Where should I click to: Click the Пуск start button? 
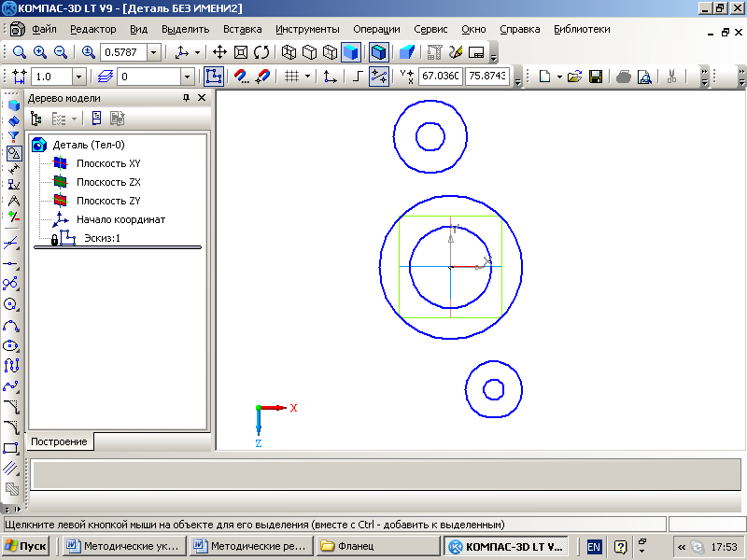(x=26, y=546)
